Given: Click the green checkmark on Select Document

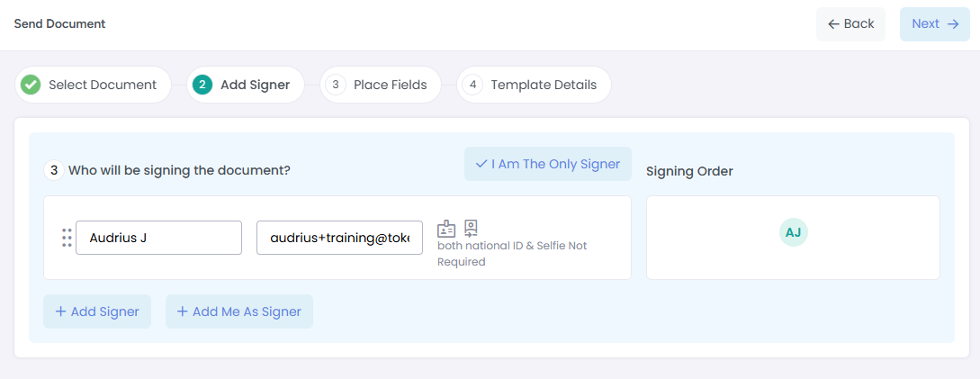Looking at the screenshot, I should coord(31,85).
